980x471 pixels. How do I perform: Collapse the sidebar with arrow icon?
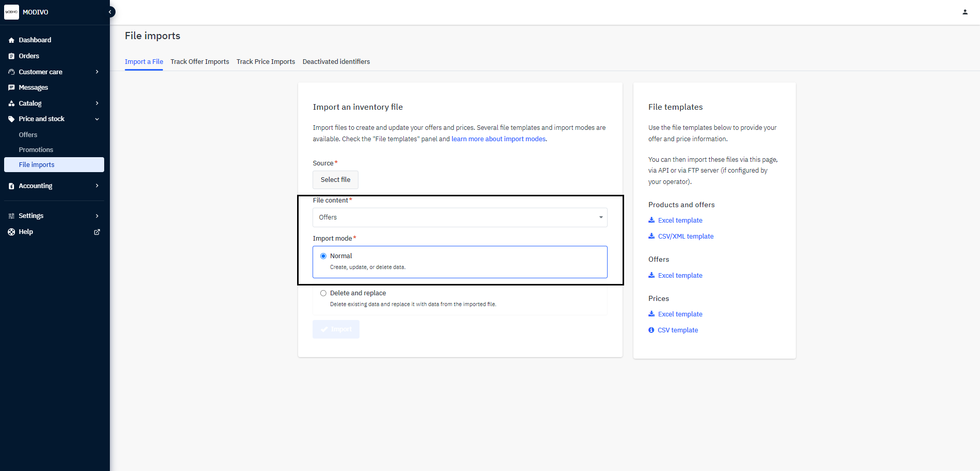tap(110, 12)
